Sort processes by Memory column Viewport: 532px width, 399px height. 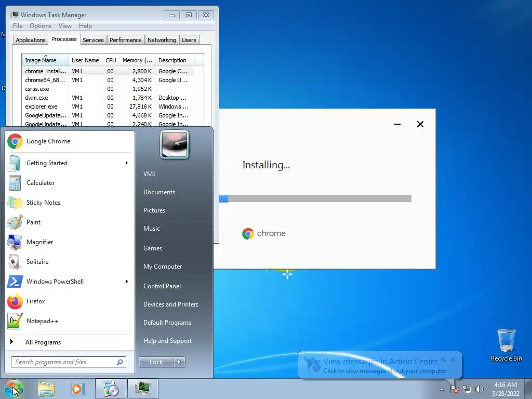tap(137, 60)
